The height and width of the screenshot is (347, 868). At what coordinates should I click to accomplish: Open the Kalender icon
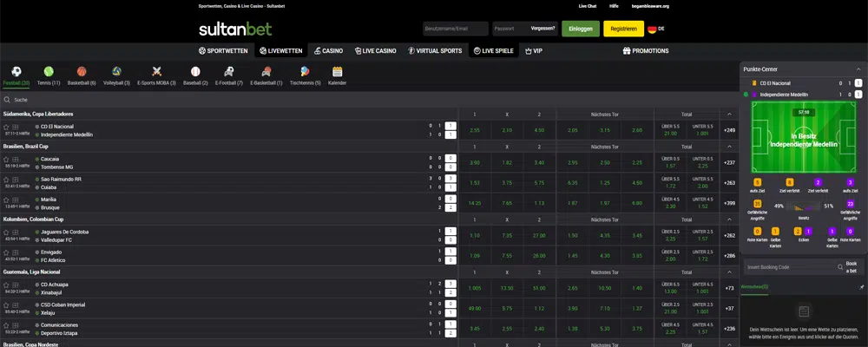click(337, 72)
